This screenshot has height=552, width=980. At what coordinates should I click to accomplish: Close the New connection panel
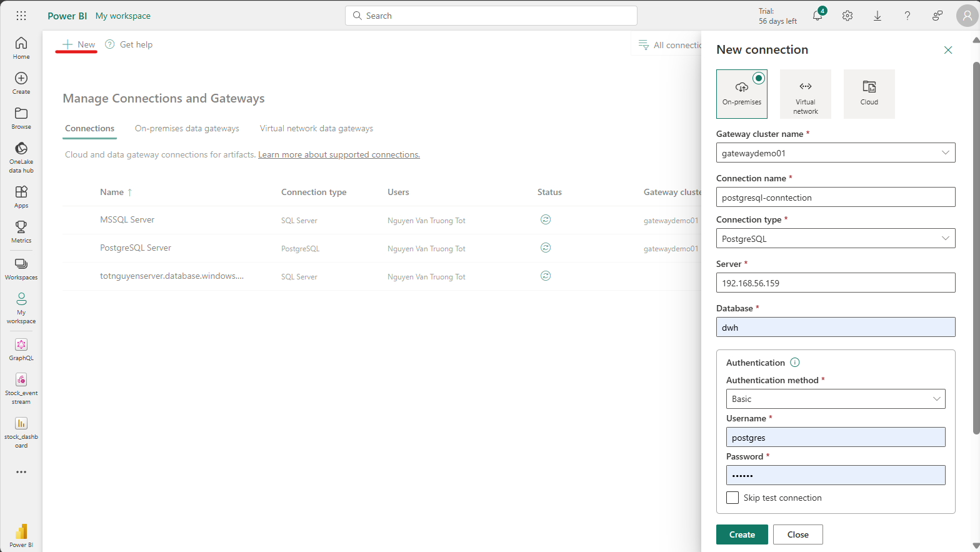pyautogui.click(x=948, y=50)
